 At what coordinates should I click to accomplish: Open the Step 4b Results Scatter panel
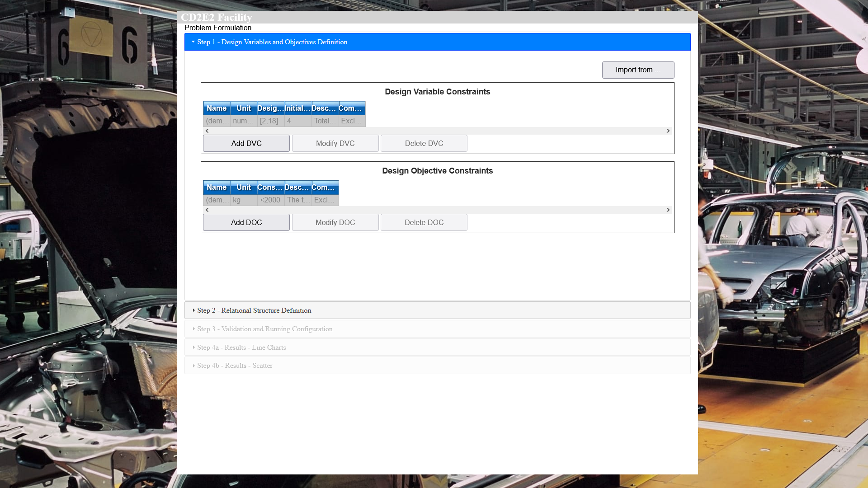click(x=235, y=366)
